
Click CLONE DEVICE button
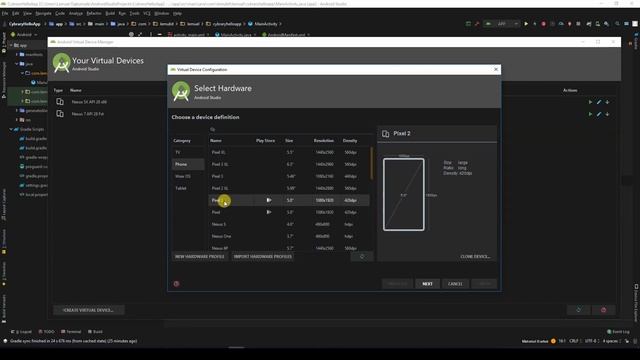pos(475,256)
